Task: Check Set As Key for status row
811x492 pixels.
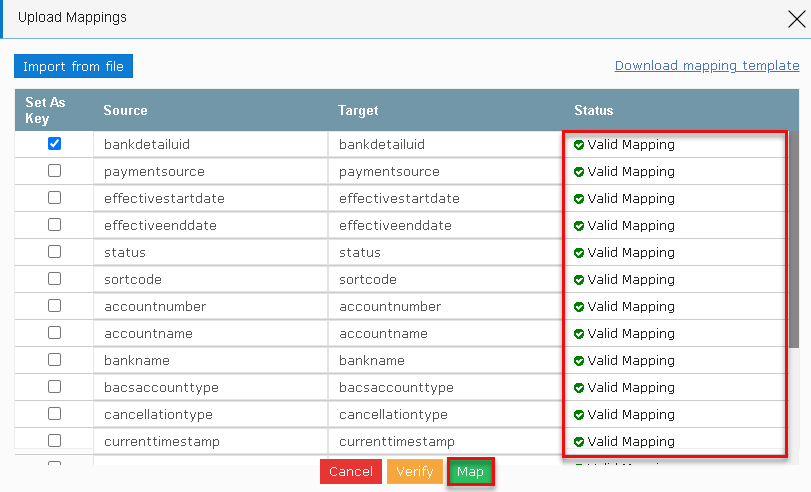Action: pyautogui.click(x=54, y=251)
